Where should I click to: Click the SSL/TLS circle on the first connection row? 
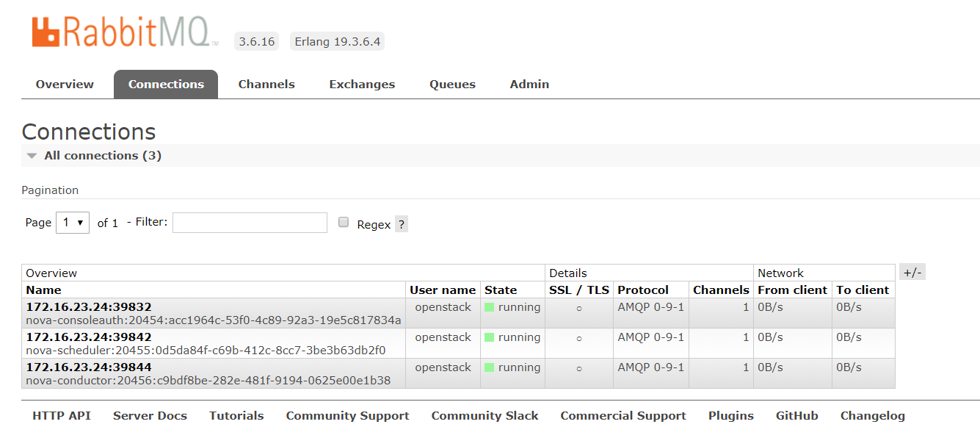click(x=578, y=308)
